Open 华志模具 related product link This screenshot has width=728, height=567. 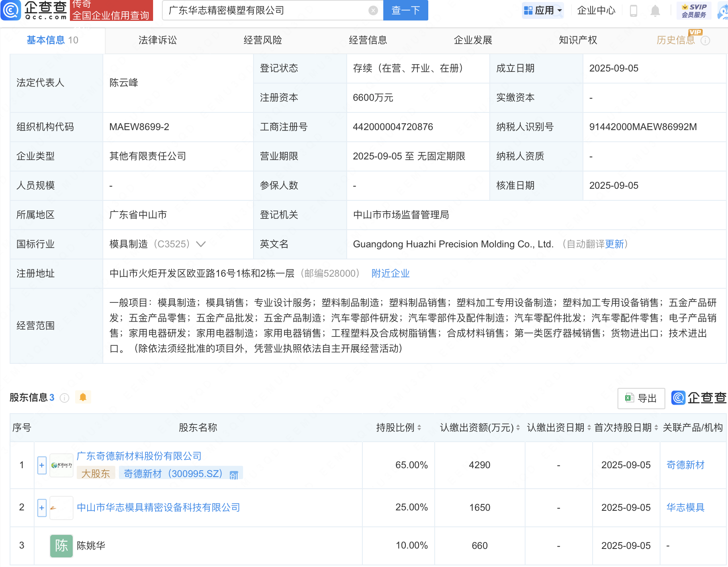click(x=685, y=508)
